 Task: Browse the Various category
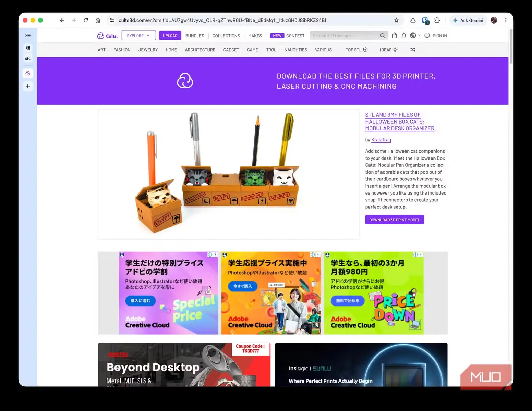pos(324,50)
